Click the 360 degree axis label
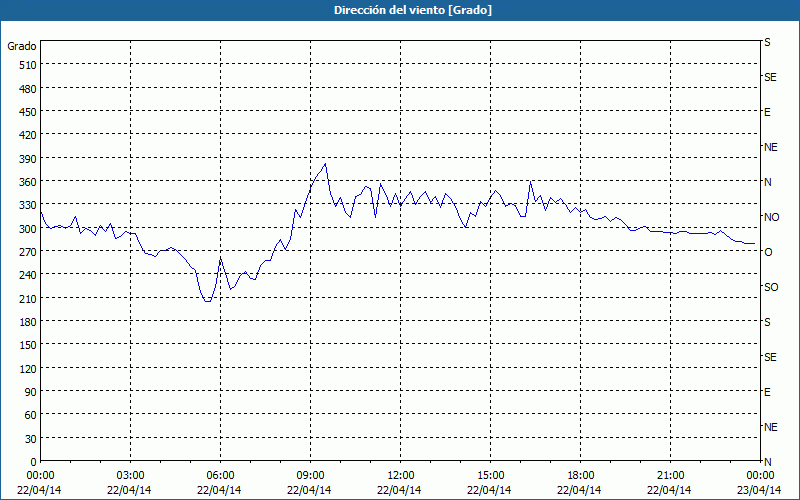The width and height of the screenshot is (800, 500). 28,182
